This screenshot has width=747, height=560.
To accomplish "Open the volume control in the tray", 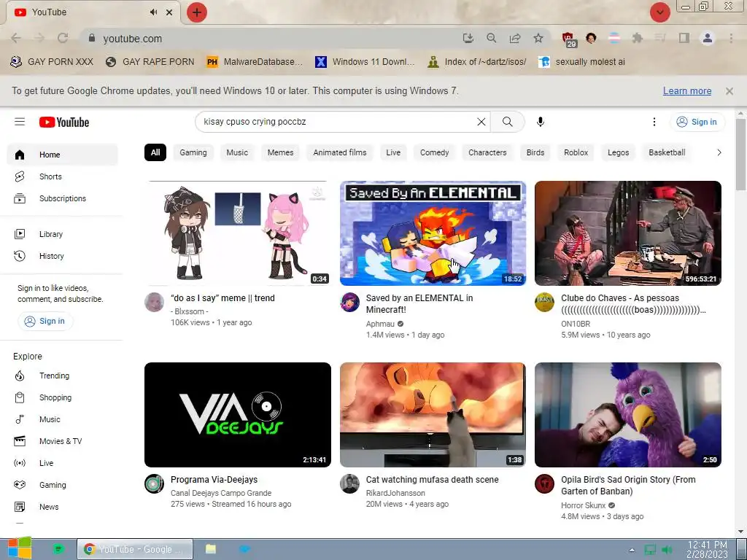I will [x=667, y=550].
